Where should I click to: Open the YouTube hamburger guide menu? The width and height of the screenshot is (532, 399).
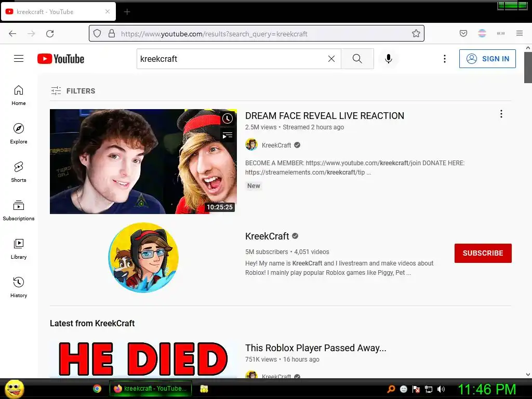pyautogui.click(x=19, y=59)
